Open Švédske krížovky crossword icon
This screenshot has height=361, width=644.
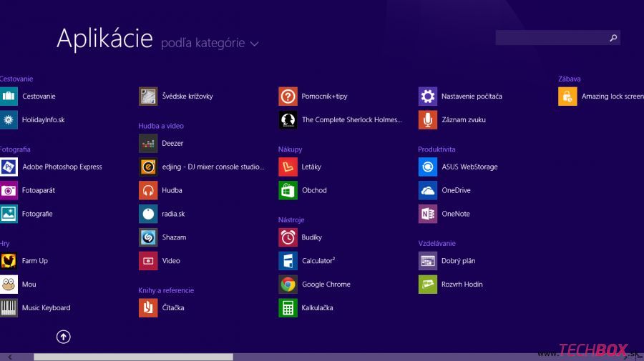point(148,97)
